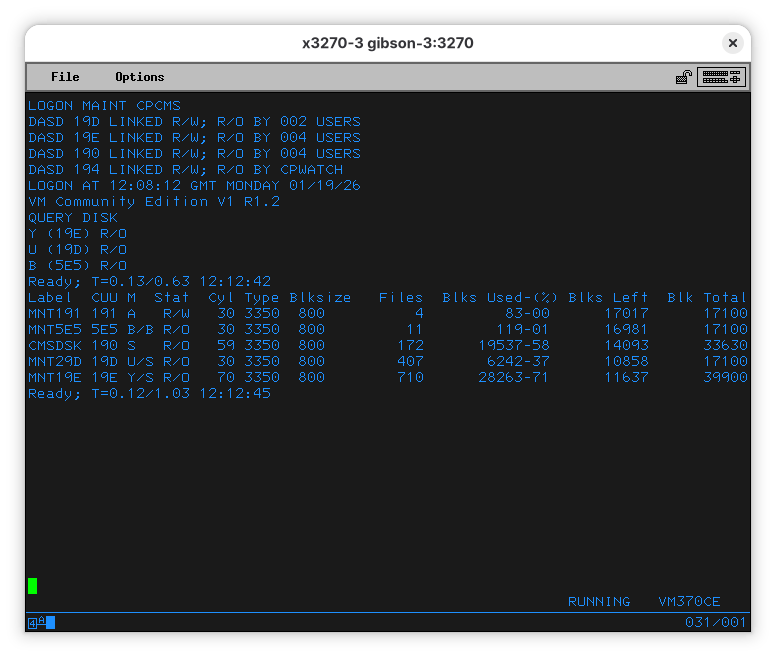
Task: Click the LOGON MAINT CPCMS line
Action: (x=104, y=106)
